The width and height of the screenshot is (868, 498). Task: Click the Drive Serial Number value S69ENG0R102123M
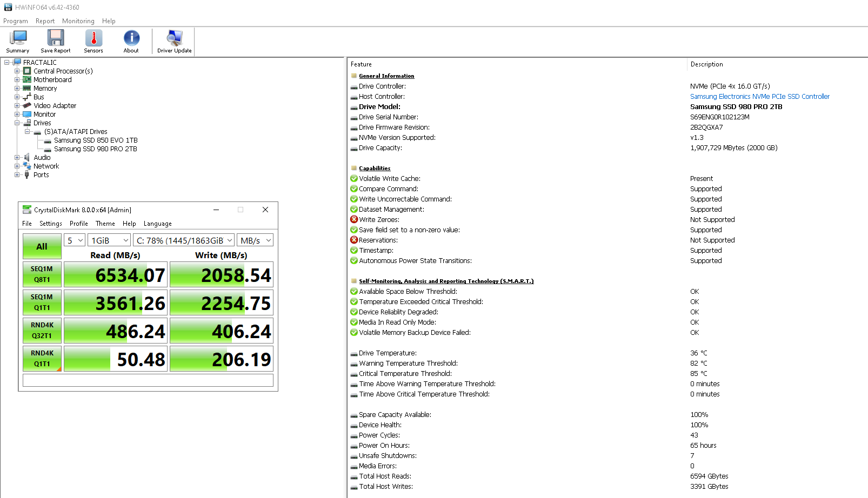point(720,117)
